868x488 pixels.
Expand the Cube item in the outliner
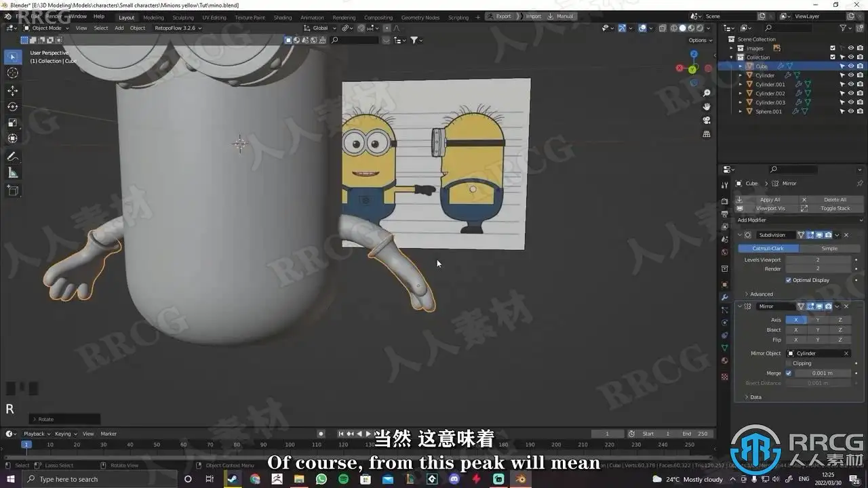[x=741, y=66]
